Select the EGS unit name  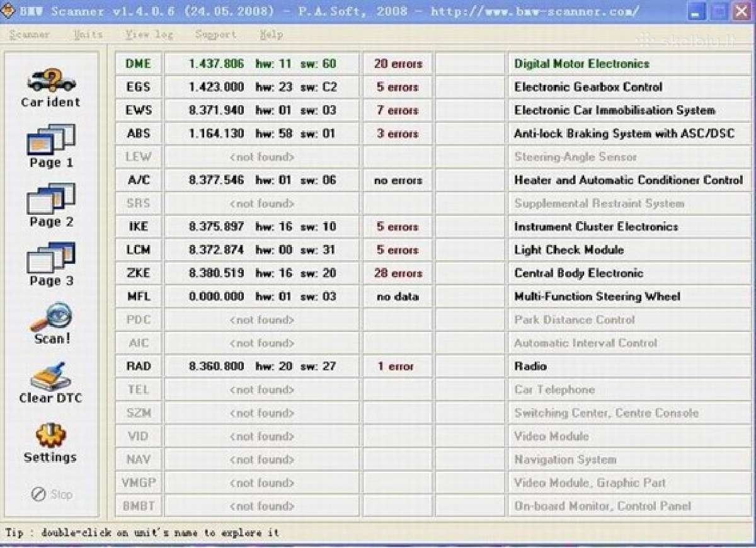point(139,87)
